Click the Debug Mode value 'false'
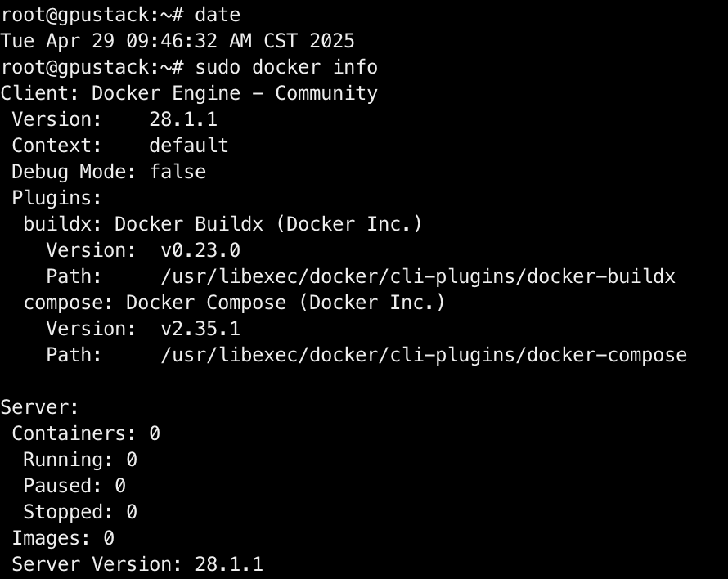 (178, 172)
